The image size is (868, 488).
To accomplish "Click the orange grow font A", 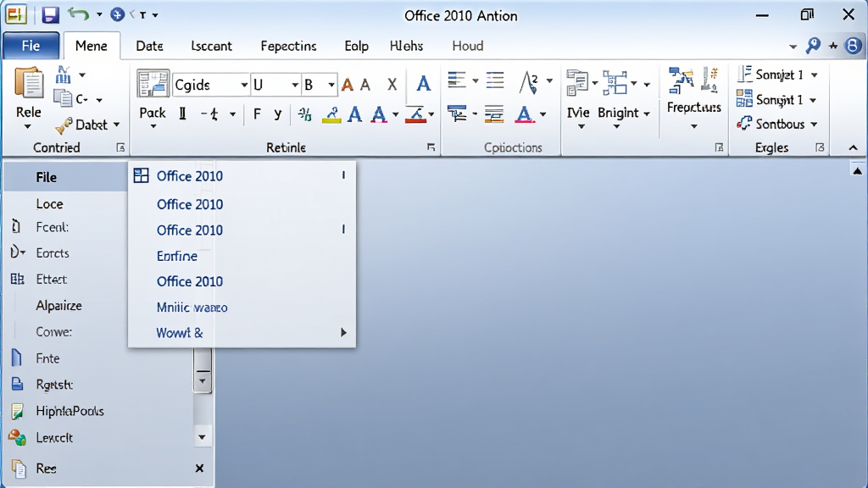I will (347, 85).
